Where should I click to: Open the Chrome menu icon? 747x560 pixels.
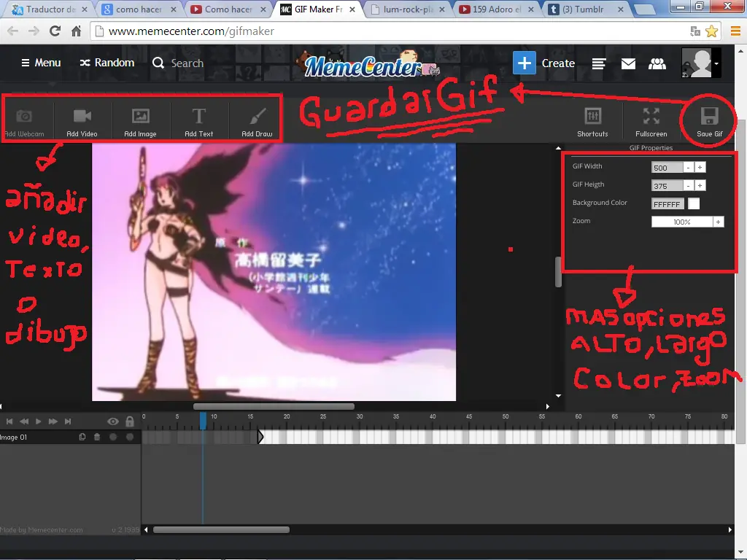pyautogui.click(x=735, y=31)
